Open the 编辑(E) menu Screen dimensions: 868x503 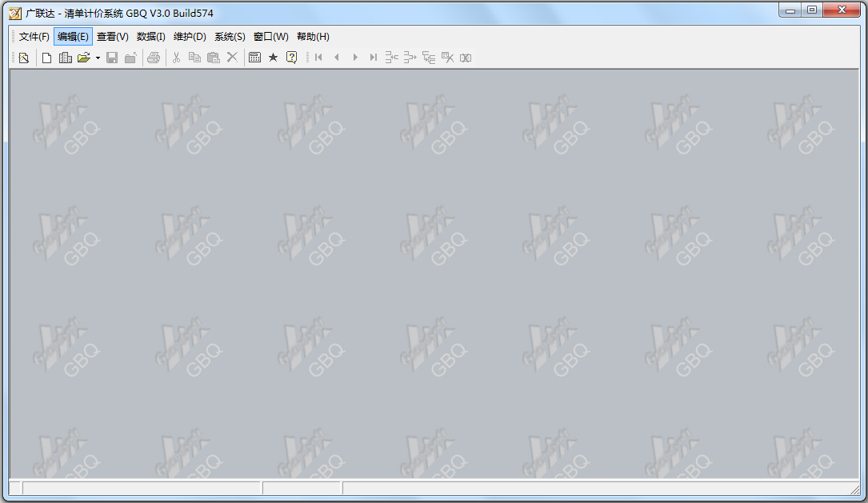point(73,37)
